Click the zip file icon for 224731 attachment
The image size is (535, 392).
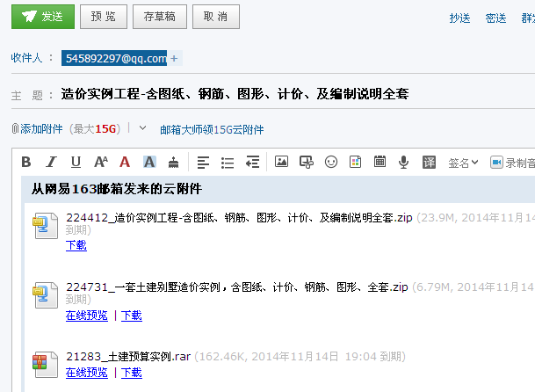pos(45,295)
